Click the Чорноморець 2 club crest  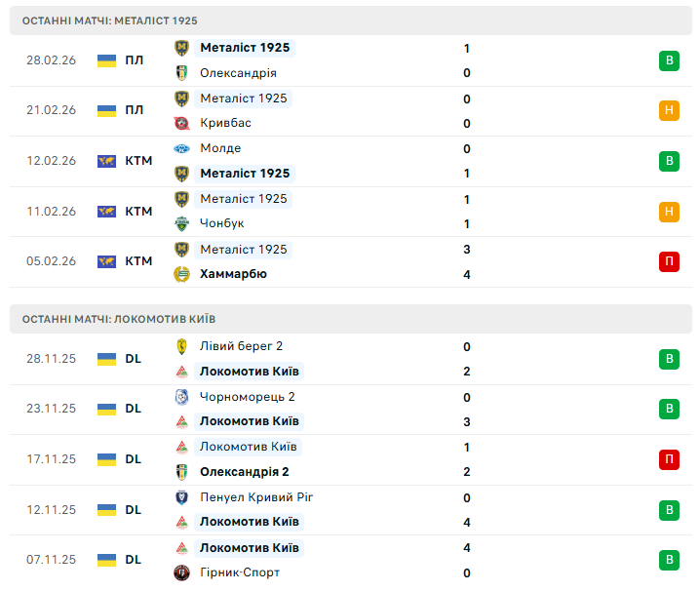point(181,397)
